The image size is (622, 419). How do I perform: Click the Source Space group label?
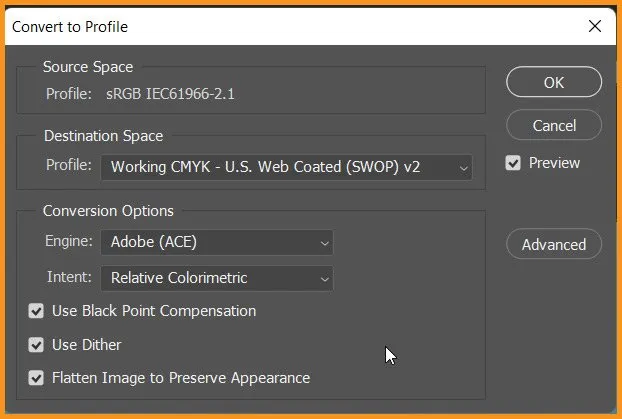(x=88, y=67)
